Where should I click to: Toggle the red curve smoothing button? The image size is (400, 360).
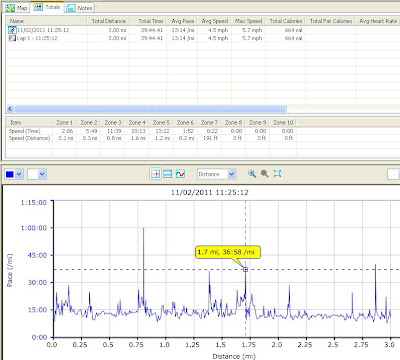pyautogui.click(x=180, y=174)
